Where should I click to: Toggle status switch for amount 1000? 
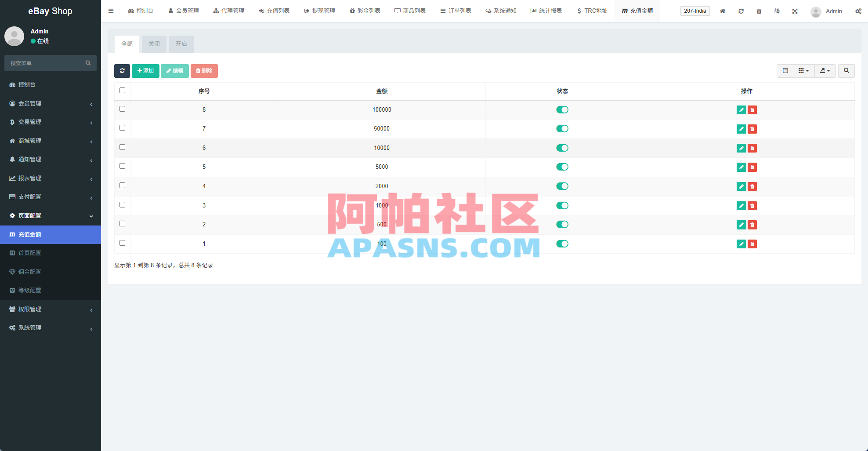click(x=562, y=205)
